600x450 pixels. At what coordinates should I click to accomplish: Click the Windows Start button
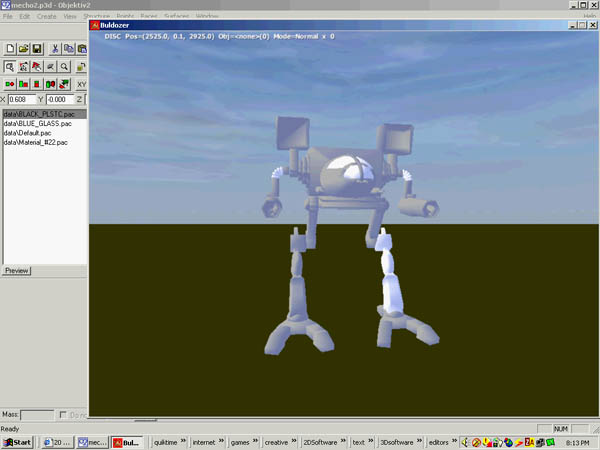pos(18,442)
